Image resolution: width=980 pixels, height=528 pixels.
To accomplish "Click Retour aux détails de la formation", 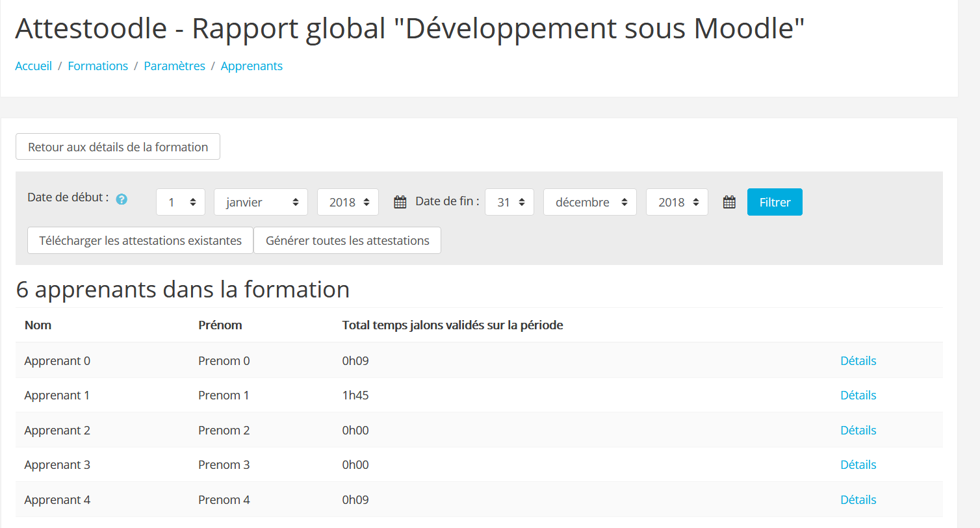I will point(118,147).
